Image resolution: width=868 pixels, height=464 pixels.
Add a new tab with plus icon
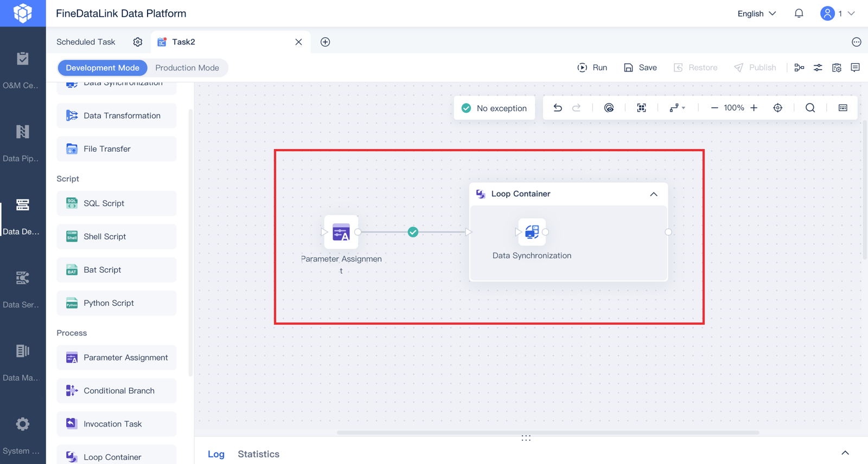tap(325, 42)
